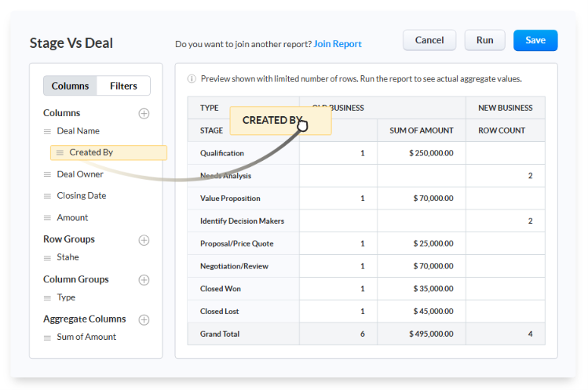Viewport: 588px width, 390px height.
Task: Click the SUM OF AMOUNT header
Action: [421, 130]
